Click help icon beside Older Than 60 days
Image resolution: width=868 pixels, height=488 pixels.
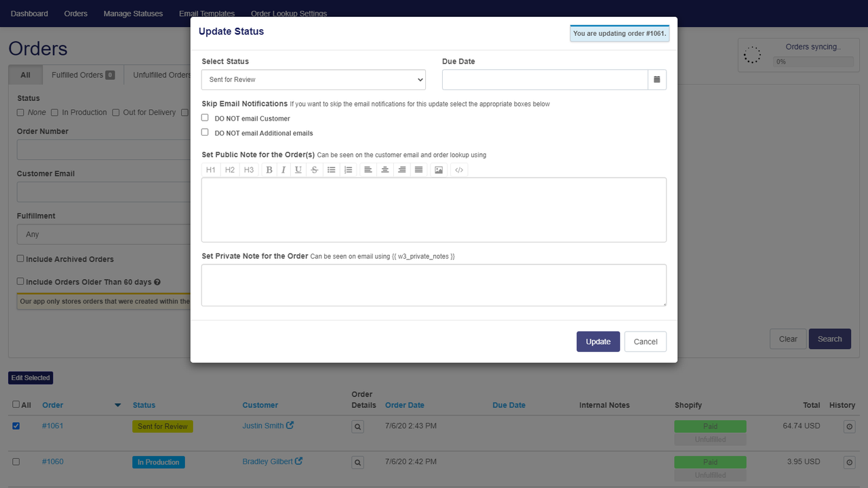tap(157, 282)
